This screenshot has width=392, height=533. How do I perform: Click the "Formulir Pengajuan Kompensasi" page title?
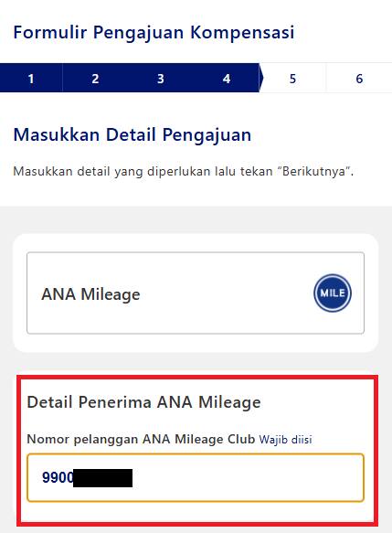[154, 33]
